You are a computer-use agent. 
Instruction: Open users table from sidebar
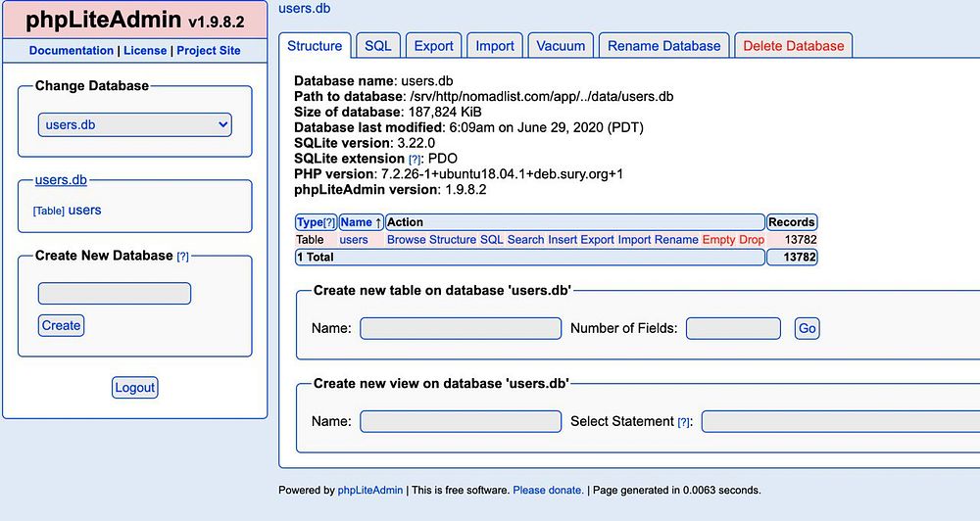84,210
